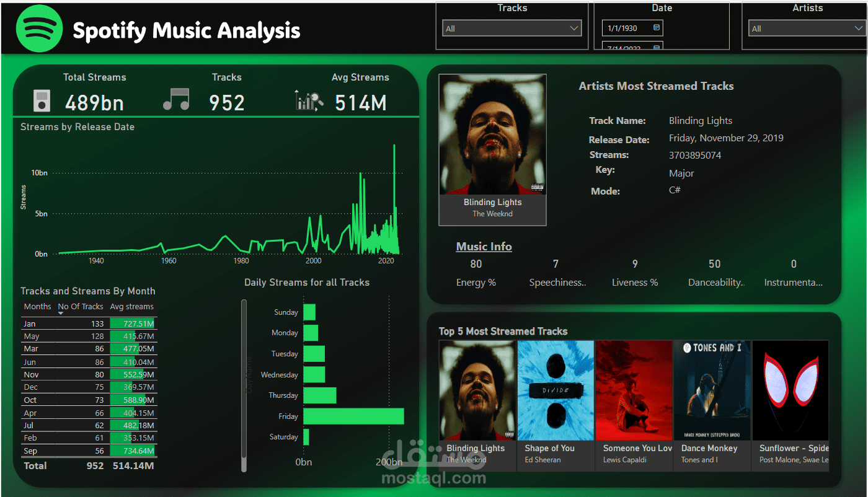The height and width of the screenshot is (497, 868).
Task: Click the Streams by Release Date title
Action: click(x=77, y=127)
